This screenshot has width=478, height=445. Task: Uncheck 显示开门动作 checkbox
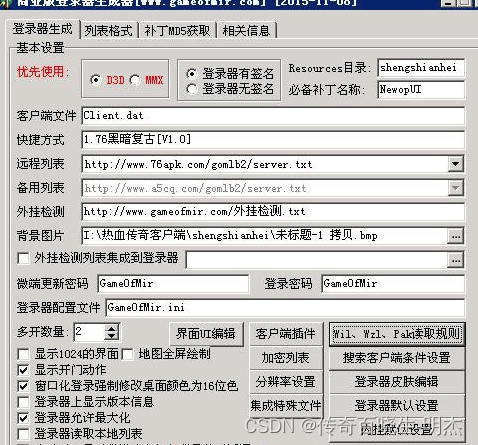[23, 370]
